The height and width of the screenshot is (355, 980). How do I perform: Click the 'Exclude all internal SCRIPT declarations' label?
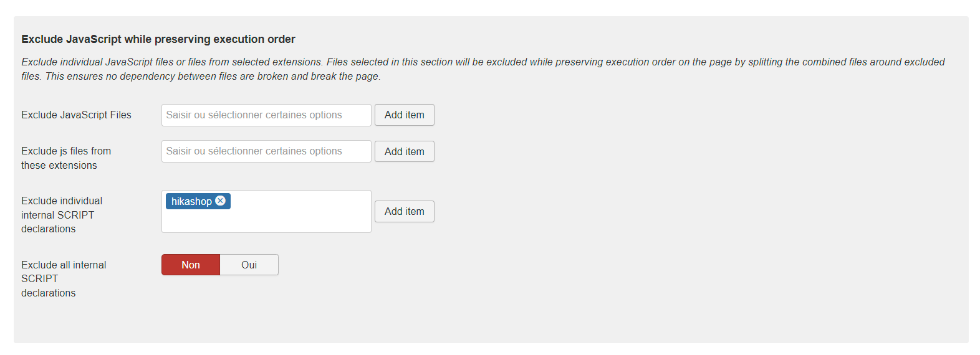tap(63, 279)
